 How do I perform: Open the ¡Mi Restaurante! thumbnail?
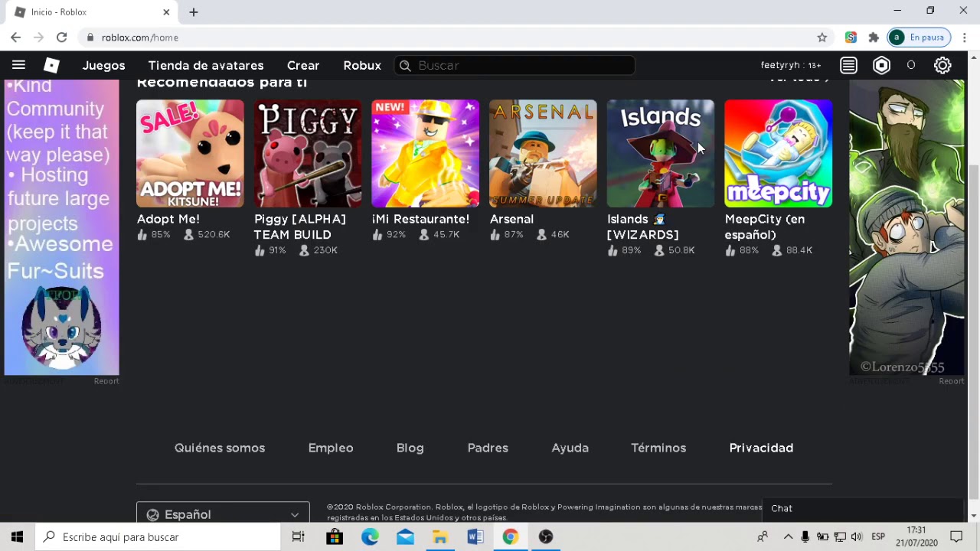pyautogui.click(x=425, y=153)
